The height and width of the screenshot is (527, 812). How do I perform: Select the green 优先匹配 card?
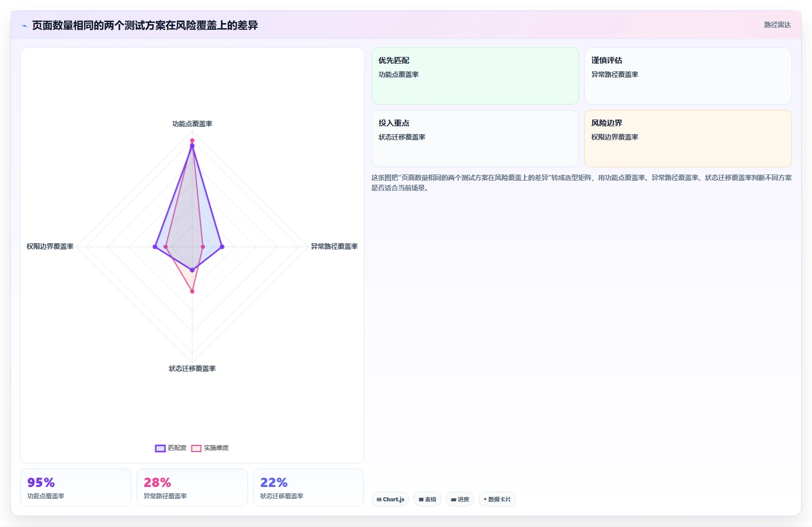click(x=475, y=76)
